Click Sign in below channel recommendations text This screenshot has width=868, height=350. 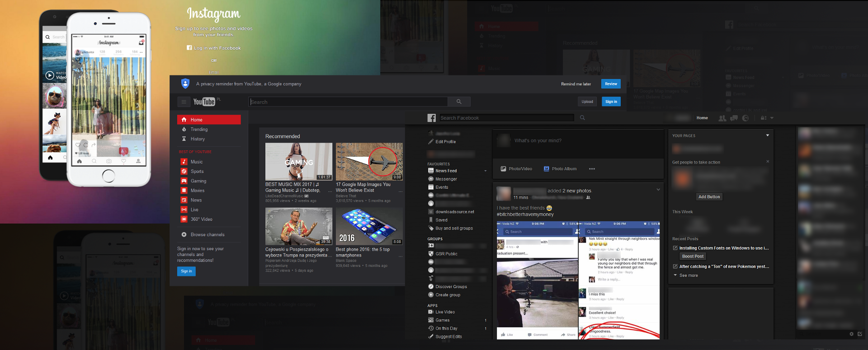[x=186, y=271]
